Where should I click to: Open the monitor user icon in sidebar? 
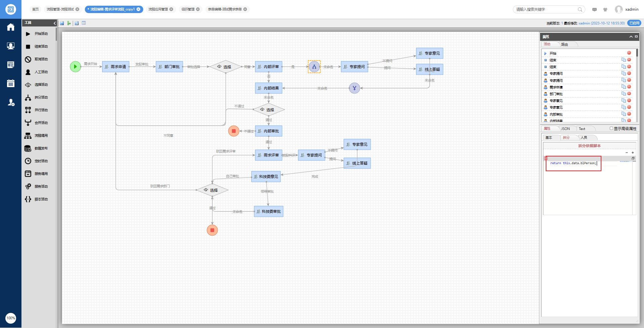point(11,46)
